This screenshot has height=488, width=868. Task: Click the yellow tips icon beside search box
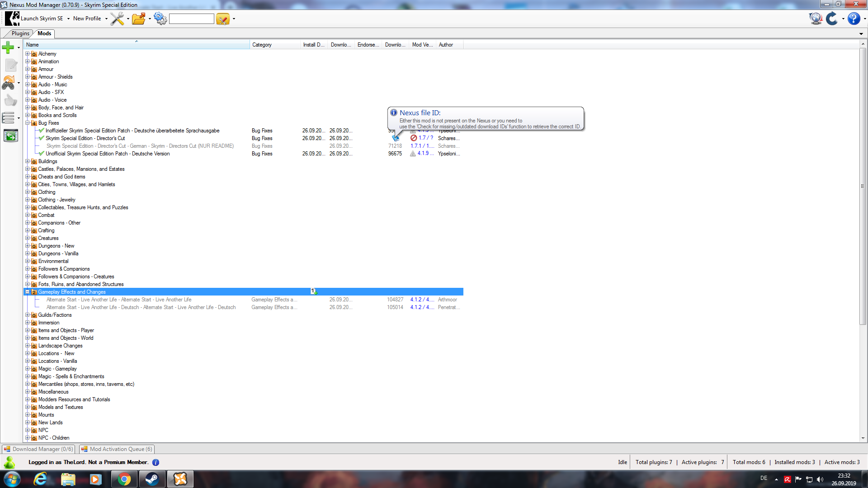pyautogui.click(x=222, y=19)
